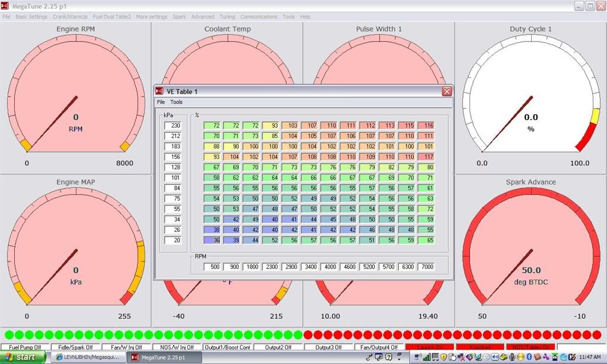The height and width of the screenshot is (364, 607).
Task: Click the volume speaker icon in the tray
Action: [x=494, y=357]
